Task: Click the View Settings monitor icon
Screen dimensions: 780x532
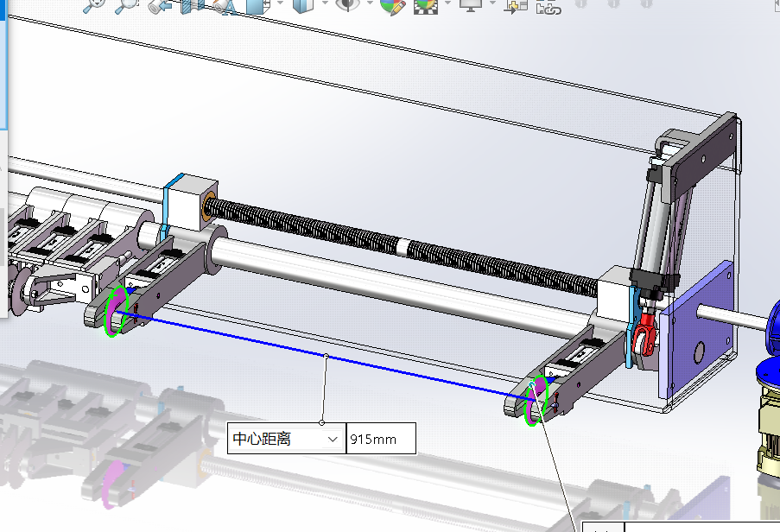Action: [470, 5]
